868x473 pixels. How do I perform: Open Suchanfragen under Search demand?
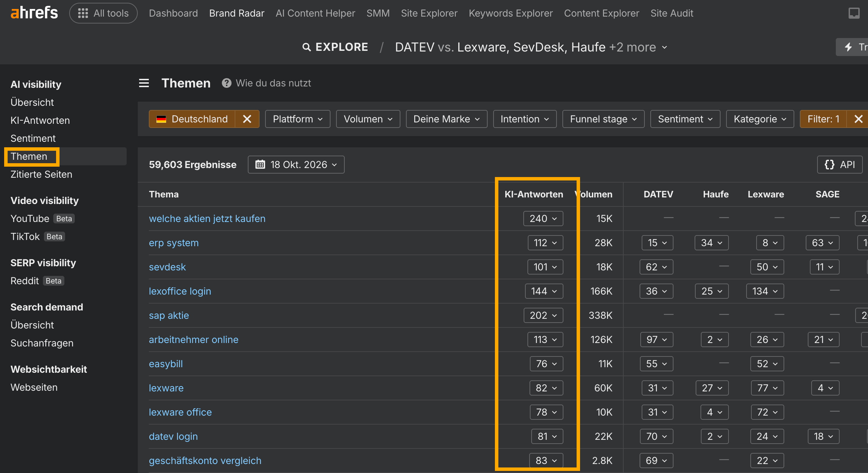(x=42, y=343)
